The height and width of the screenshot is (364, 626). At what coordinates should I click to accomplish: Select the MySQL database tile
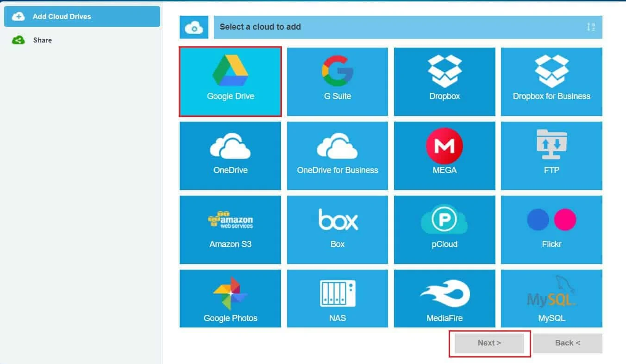point(551,298)
